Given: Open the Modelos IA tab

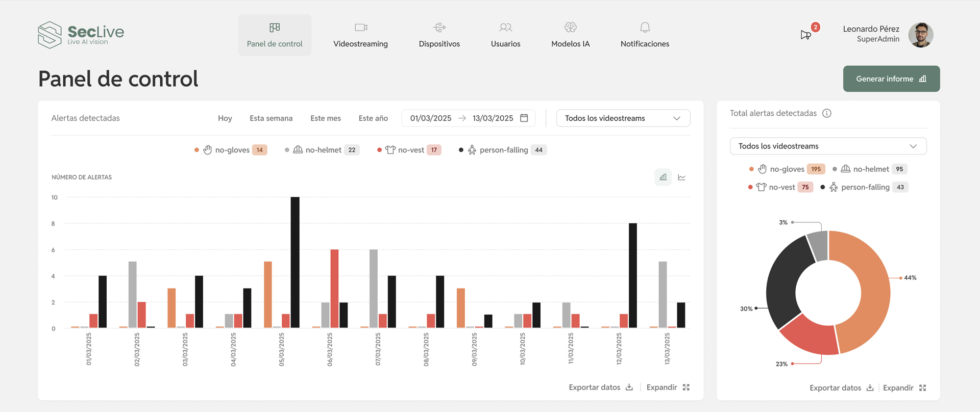Looking at the screenshot, I should pos(570,35).
